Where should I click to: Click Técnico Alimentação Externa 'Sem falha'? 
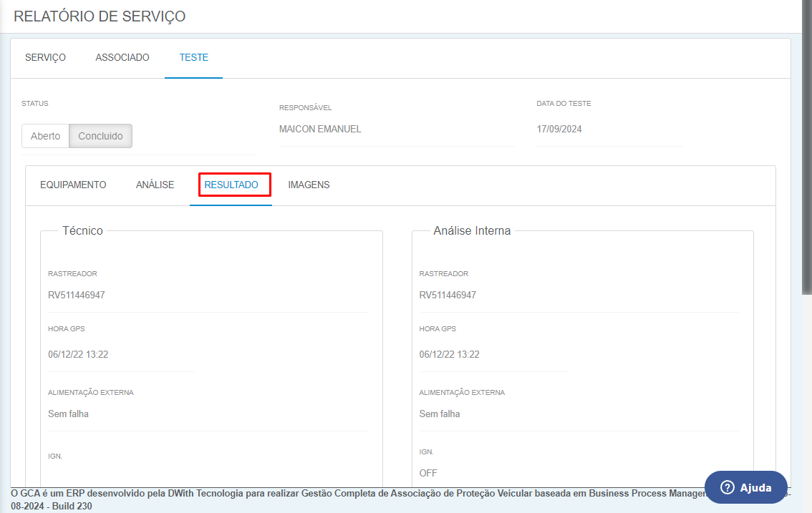(x=68, y=414)
